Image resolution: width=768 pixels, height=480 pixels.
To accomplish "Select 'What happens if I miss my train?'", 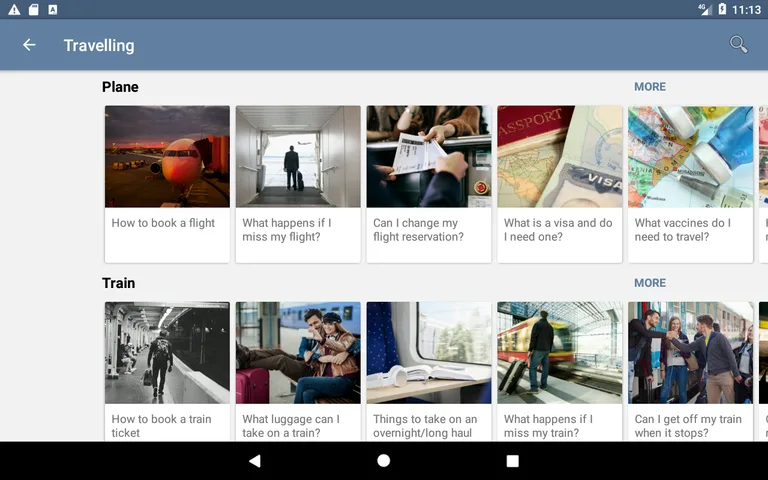I will click(x=548, y=426).
